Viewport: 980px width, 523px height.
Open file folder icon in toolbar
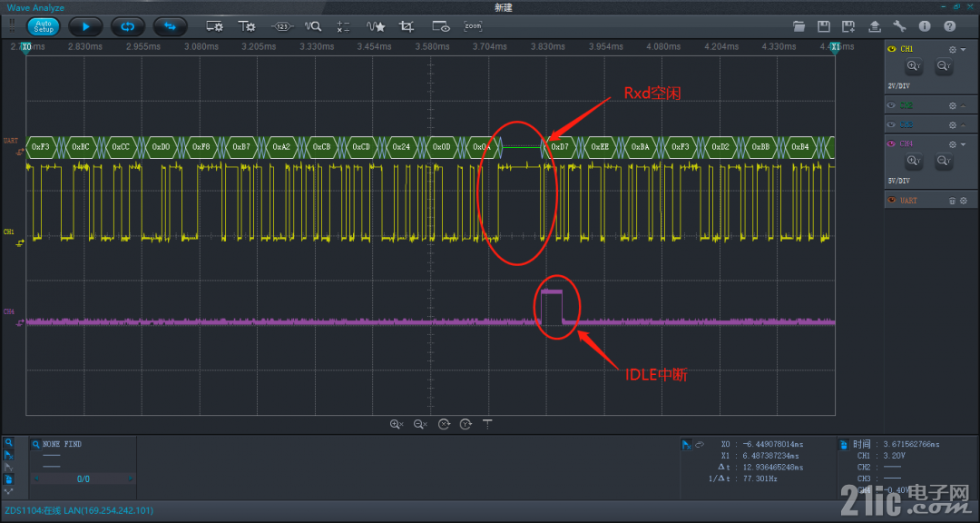pyautogui.click(x=799, y=26)
